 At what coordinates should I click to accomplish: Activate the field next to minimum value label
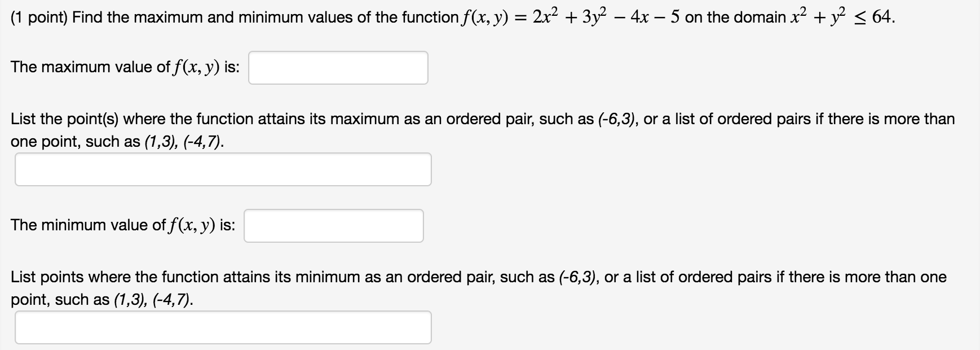click(x=334, y=225)
